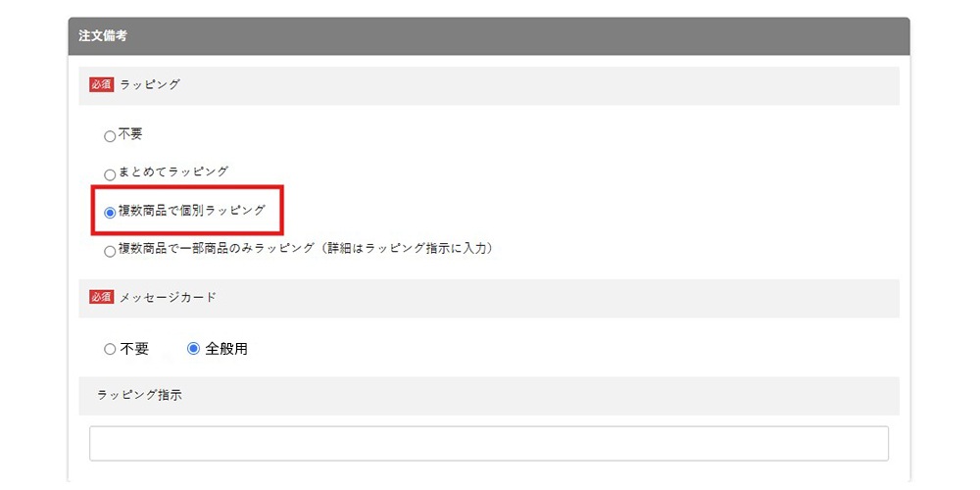Choose the まとめてラッピング radio button
The image size is (980, 490).
pyautogui.click(x=110, y=175)
